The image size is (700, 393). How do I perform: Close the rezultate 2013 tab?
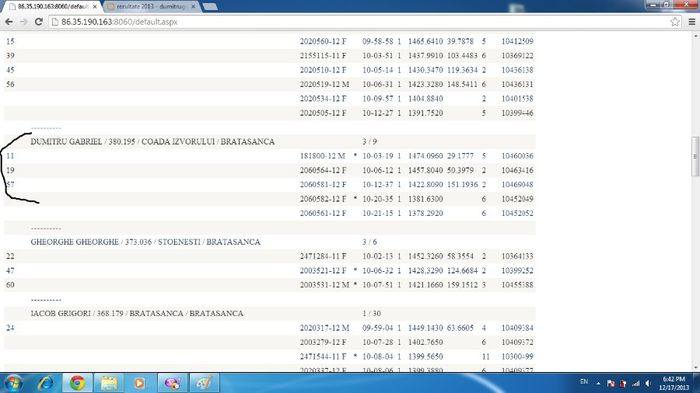[x=193, y=7]
